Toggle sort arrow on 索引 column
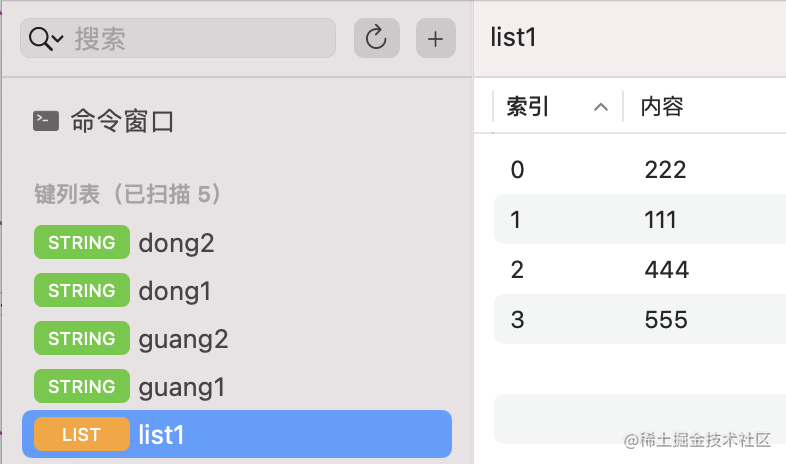Viewport: 786px width, 464px height. [x=600, y=107]
